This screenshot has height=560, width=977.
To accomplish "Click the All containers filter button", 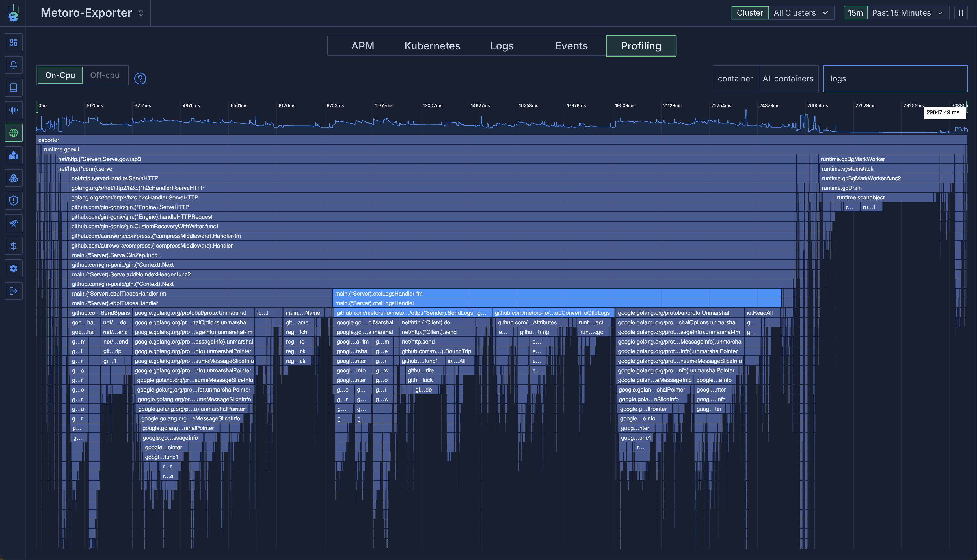I will (788, 79).
